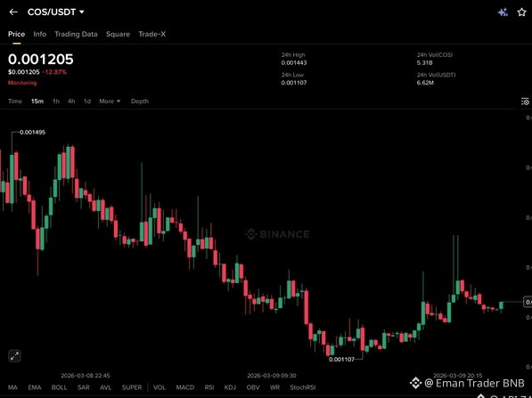The width and height of the screenshot is (532, 398).
Task: Open the Trading Data tab
Action: click(x=76, y=34)
